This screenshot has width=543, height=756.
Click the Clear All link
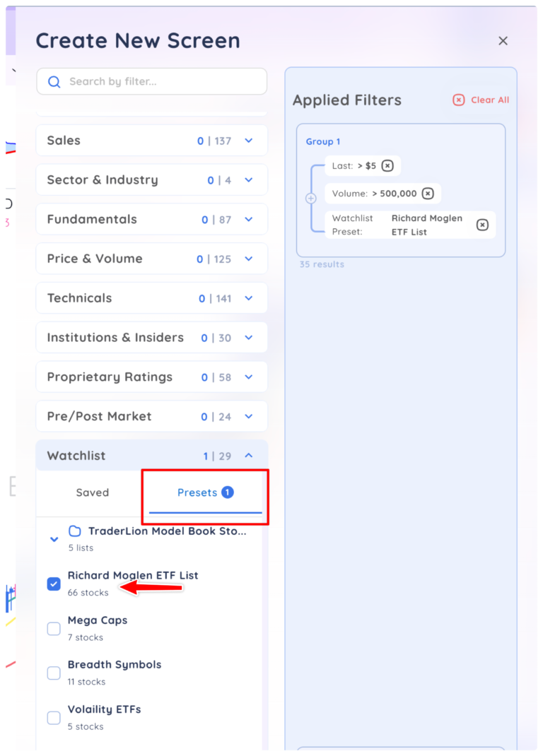[489, 100]
